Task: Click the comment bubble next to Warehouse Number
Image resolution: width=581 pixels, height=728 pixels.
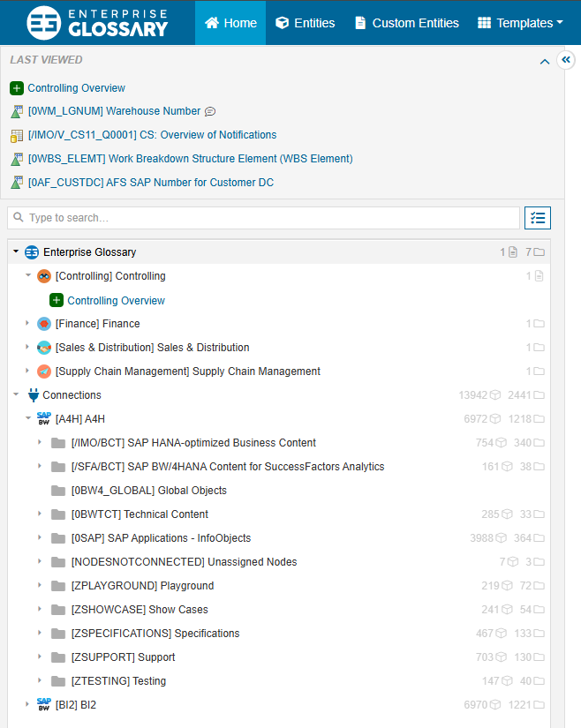Action: click(x=210, y=112)
